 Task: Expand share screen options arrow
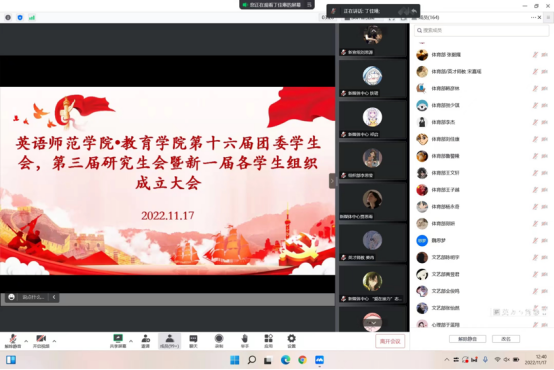pyautogui.click(x=131, y=341)
